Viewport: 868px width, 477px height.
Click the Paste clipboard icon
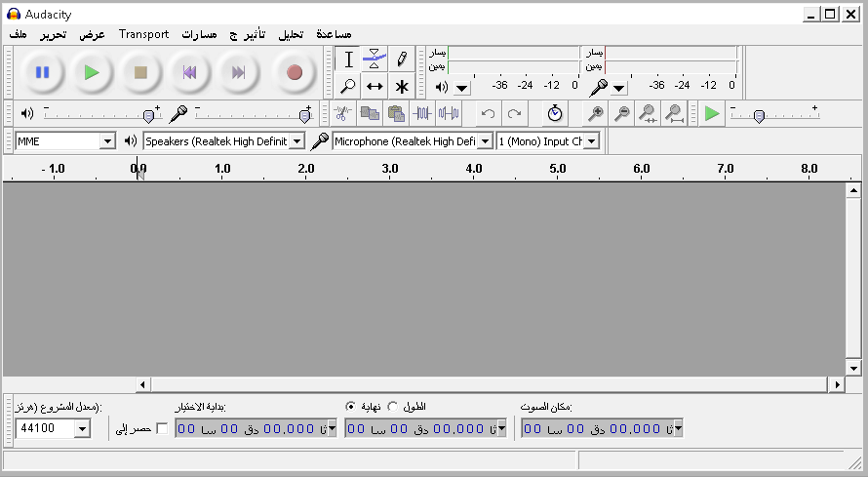396,114
